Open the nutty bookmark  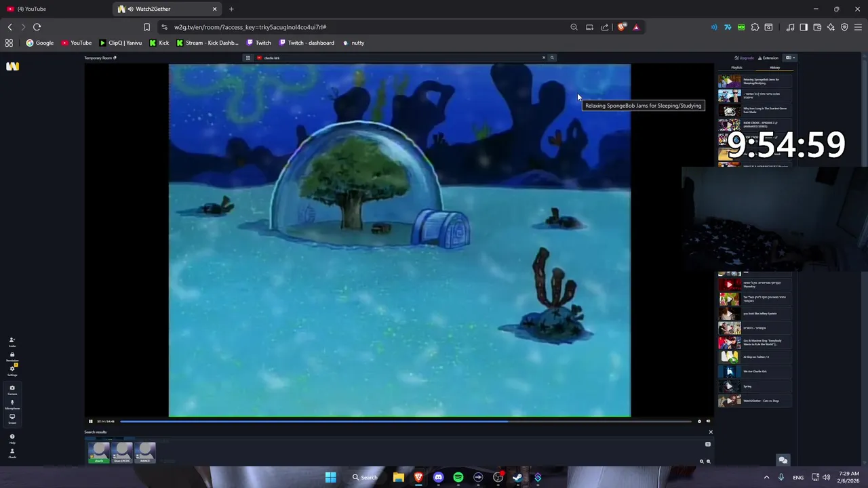(x=353, y=43)
